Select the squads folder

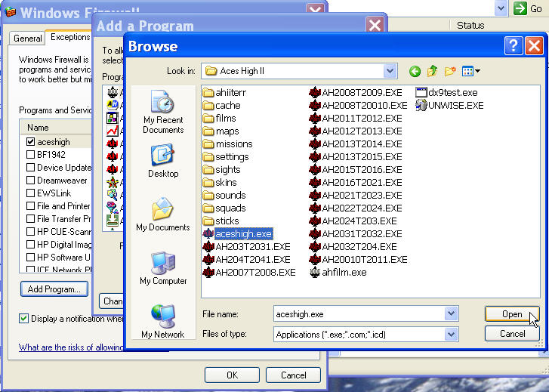point(224,208)
